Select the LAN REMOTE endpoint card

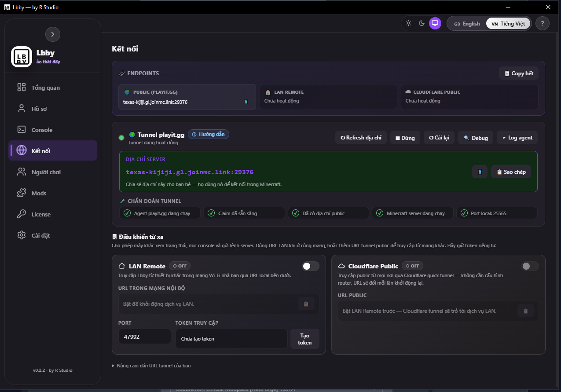click(x=328, y=97)
